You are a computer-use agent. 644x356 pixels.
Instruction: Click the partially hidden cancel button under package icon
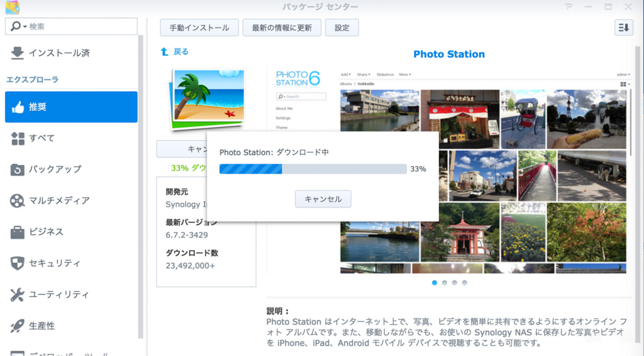pyautogui.click(x=182, y=149)
